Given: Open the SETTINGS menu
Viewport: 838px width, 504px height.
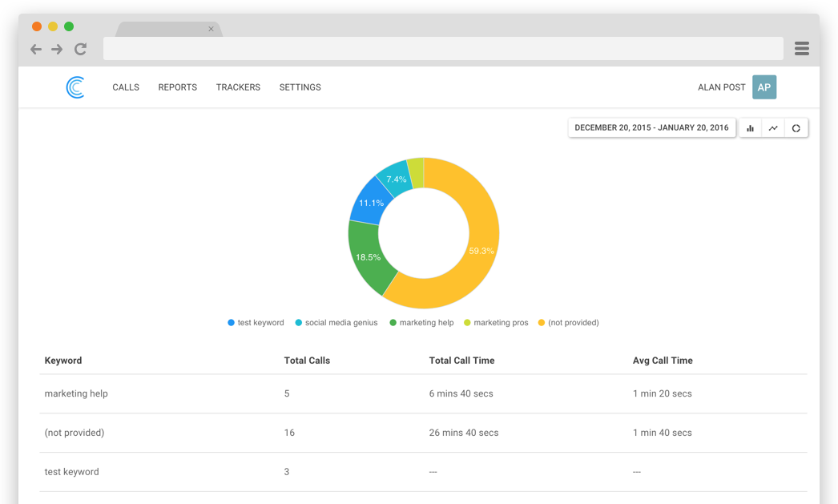Looking at the screenshot, I should tap(300, 87).
